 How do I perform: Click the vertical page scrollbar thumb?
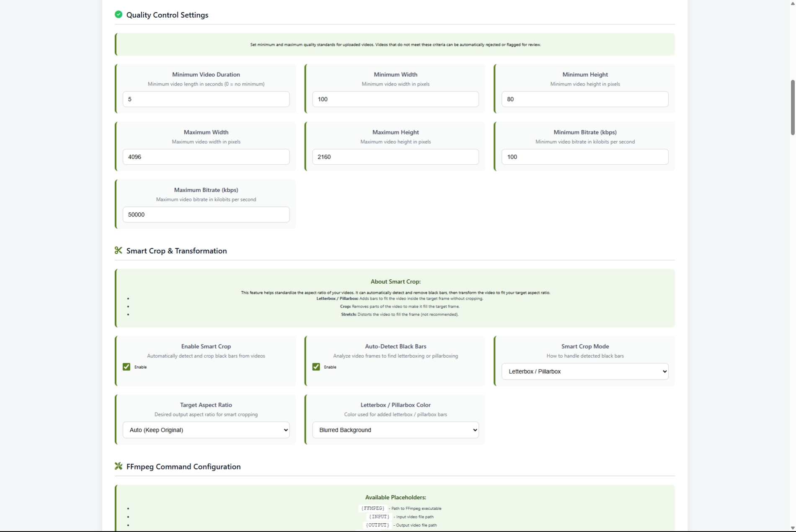pyautogui.click(x=792, y=107)
